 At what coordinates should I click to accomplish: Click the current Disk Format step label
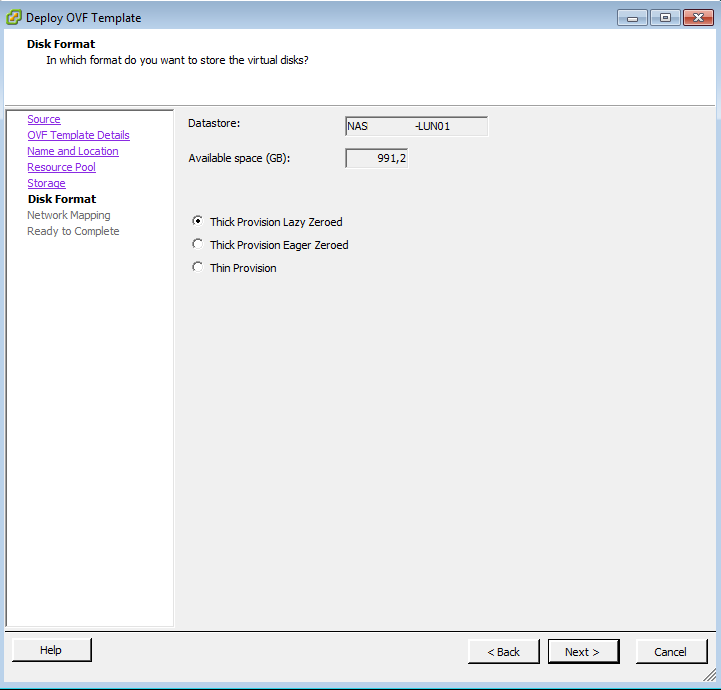(x=62, y=199)
